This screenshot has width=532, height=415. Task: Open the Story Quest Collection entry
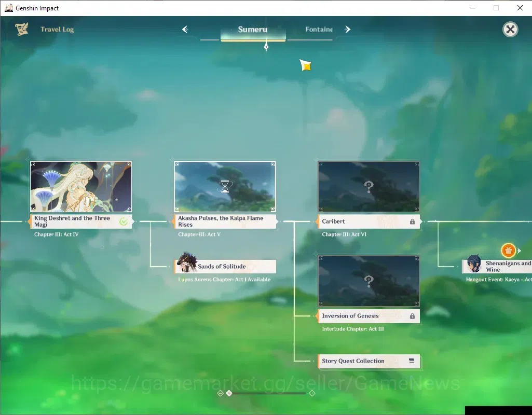click(369, 361)
